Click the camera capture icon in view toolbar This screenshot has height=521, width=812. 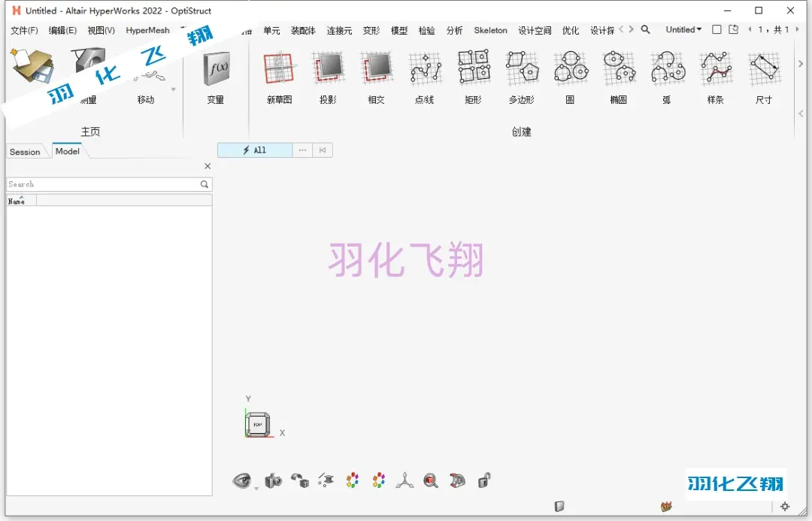(273, 480)
